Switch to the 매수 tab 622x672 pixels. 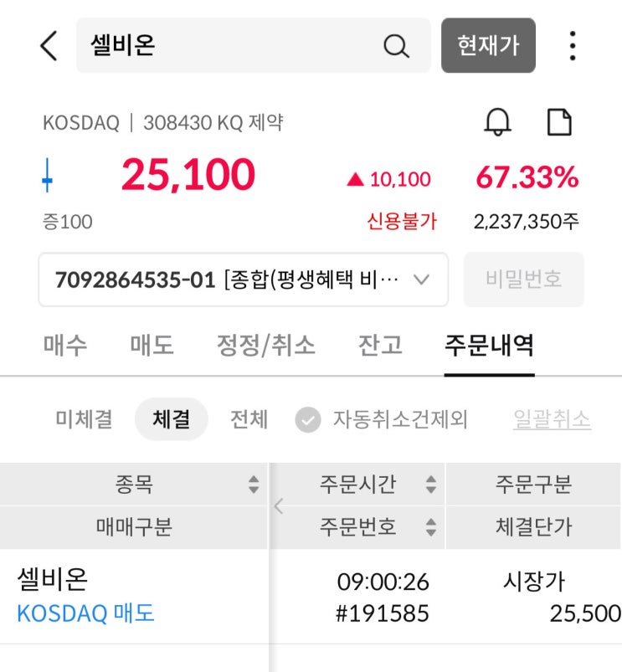[x=64, y=345]
